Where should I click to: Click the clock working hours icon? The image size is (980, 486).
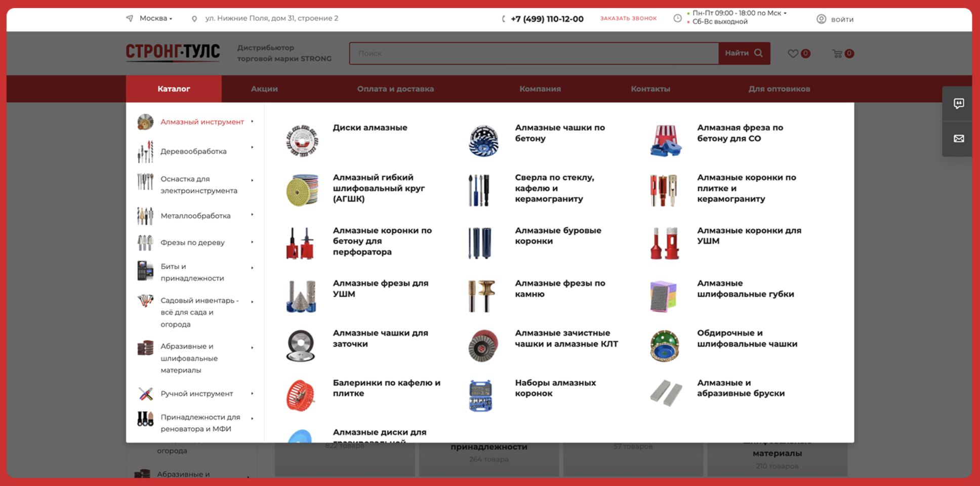tap(677, 18)
